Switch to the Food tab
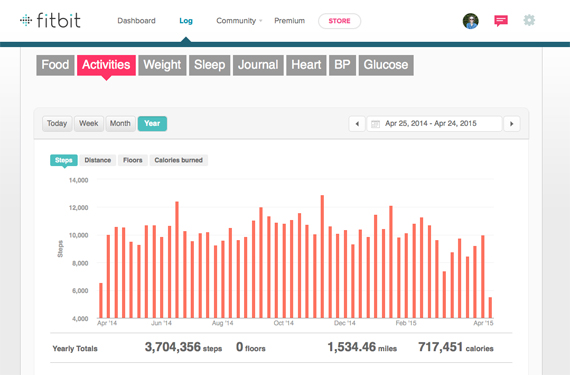570x375 pixels. click(55, 65)
